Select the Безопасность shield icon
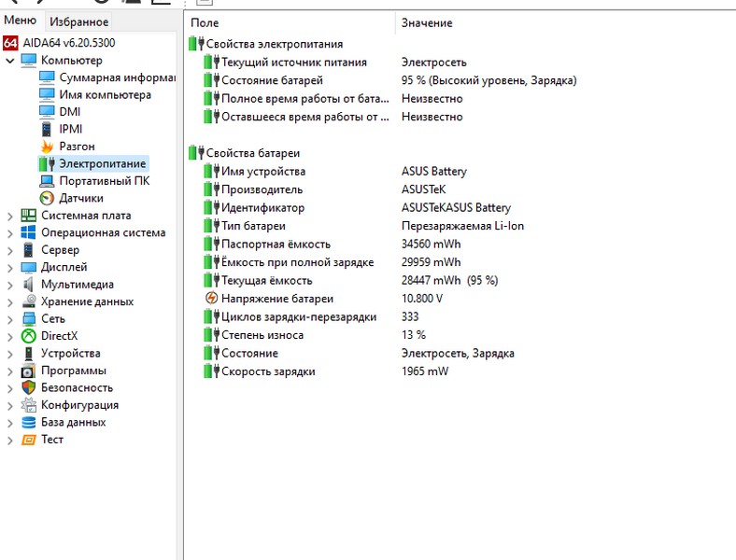Viewport: 736px width, 560px height. tap(28, 387)
